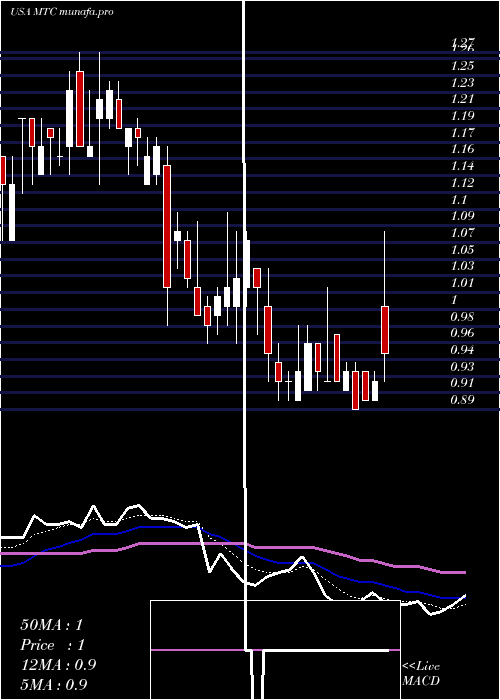Click the 5MA : 0.9 legend text
Screen dimensions: 500x700
(54, 684)
